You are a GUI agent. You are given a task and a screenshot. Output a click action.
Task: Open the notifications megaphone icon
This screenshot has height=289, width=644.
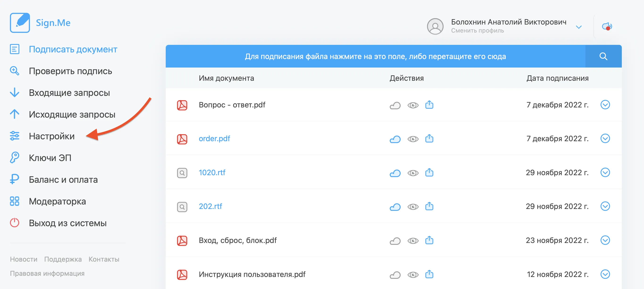tap(607, 26)
